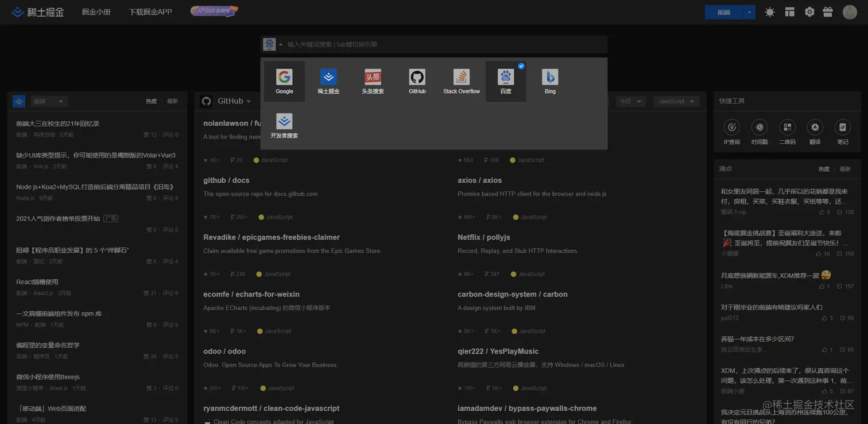Open the Netflix / pollyjs repository
This screenshot has width=868, height=424.
pos(484,237)
